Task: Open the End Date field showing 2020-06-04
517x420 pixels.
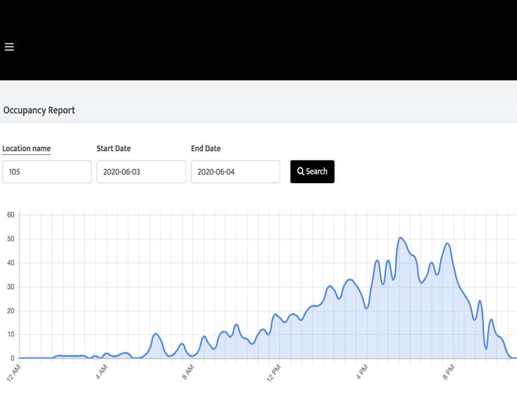Action: coord(235,172)
